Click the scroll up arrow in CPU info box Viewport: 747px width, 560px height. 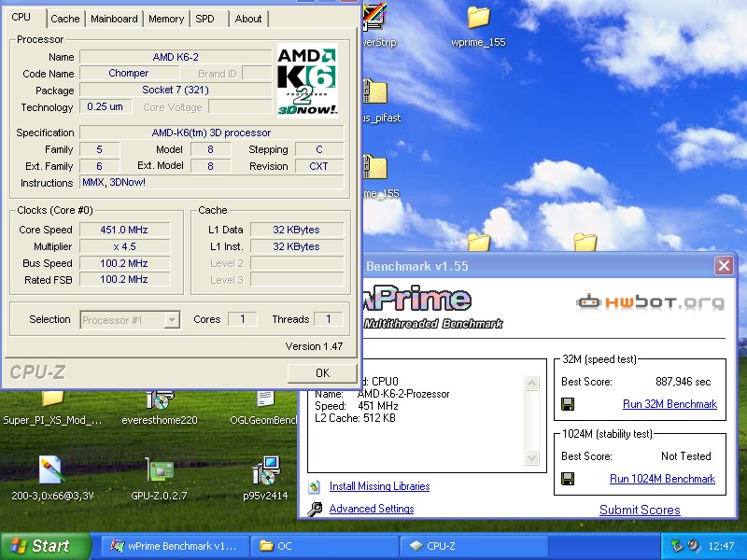(x=531, y=383)
